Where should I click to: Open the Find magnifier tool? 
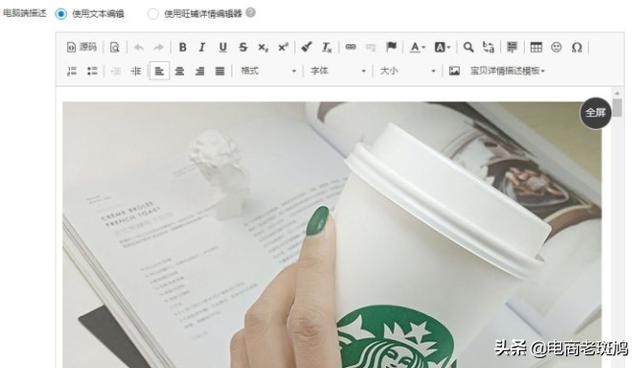tap(469, 47)
